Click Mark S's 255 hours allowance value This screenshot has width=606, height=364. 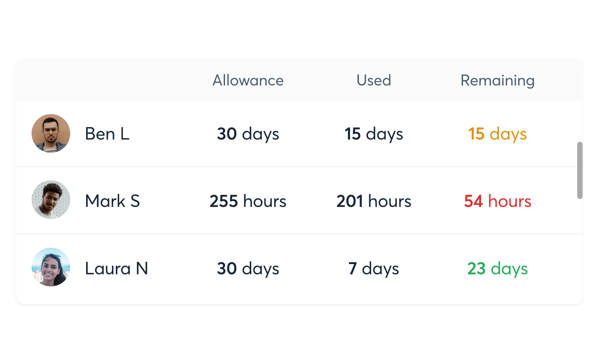(x=248, y=201)
